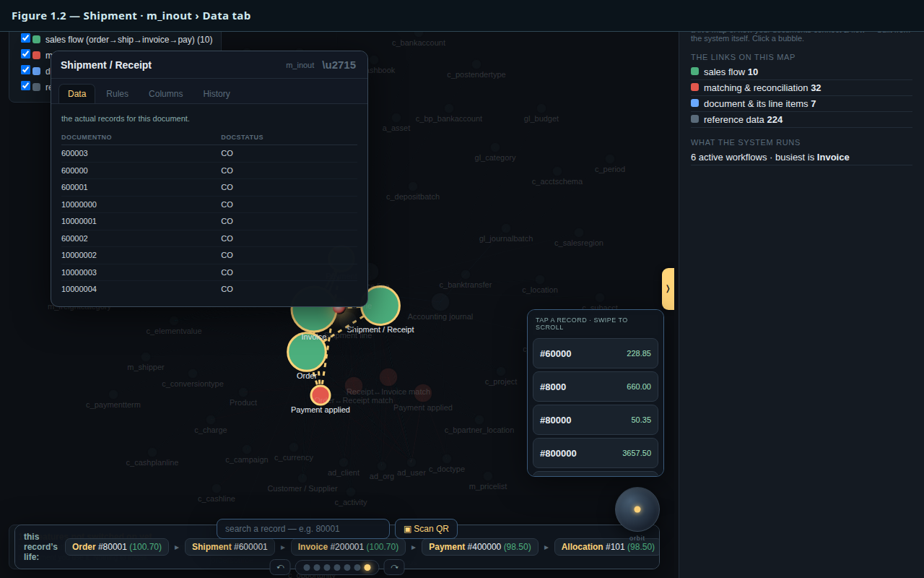The width and height of the screenshot is (924, 578).
Task: Click the c_acctschema node label
Action: point(557,181)
